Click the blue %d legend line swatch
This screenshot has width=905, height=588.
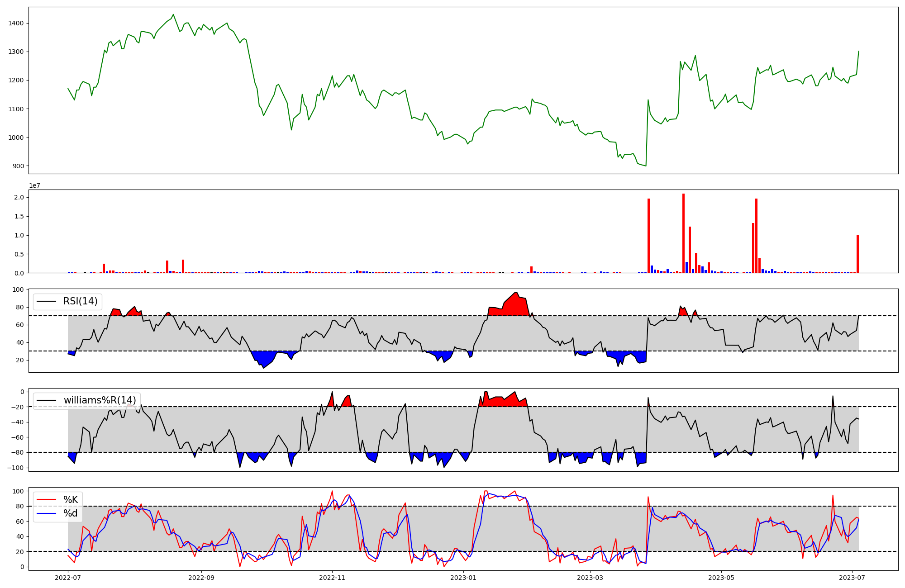[x=46, y=513]
